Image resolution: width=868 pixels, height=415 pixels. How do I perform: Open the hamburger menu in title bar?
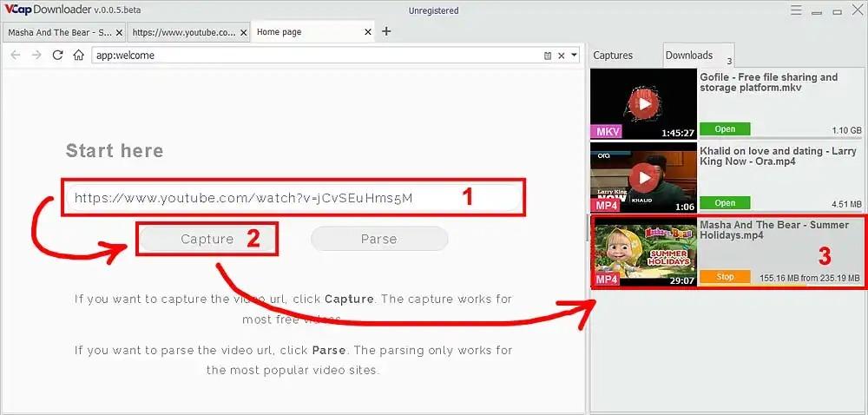(796, 10)
